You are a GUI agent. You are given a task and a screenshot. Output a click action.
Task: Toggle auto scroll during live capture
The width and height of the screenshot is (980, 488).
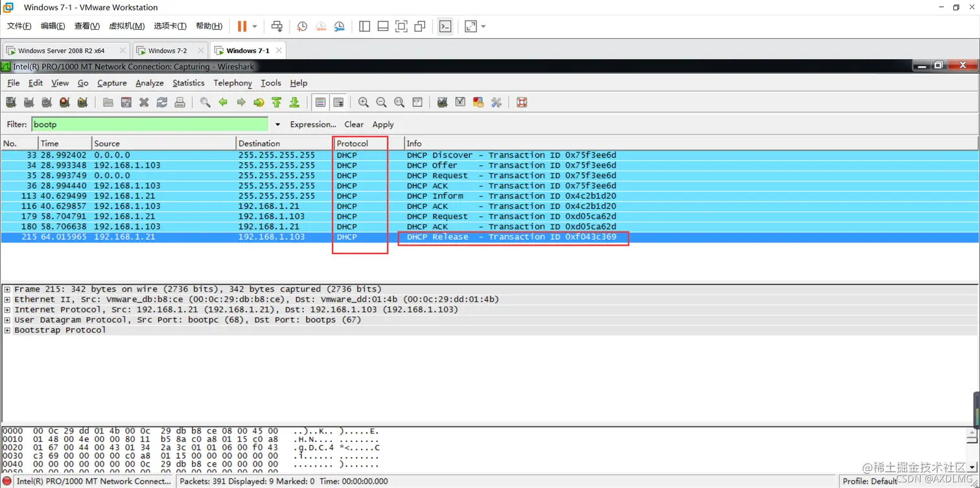click(x=338, y=102)
